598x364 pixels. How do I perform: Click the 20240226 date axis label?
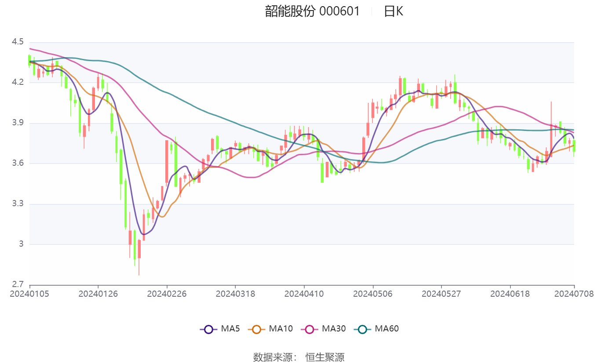click(x=167, y=294)
